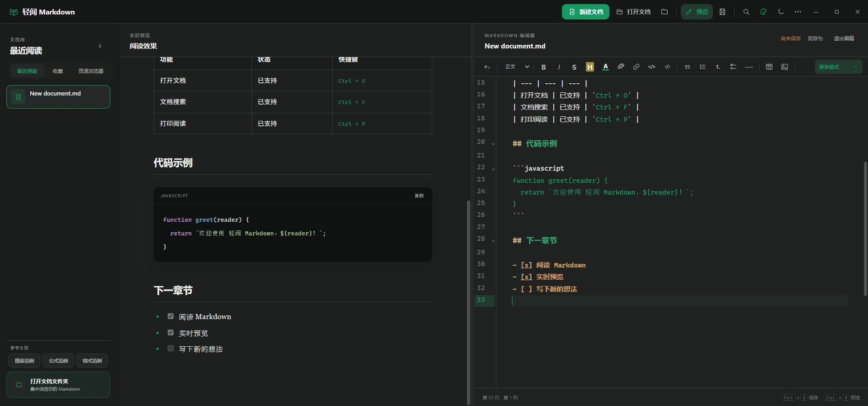Insert a table with the grid icon

click(769, 67)
